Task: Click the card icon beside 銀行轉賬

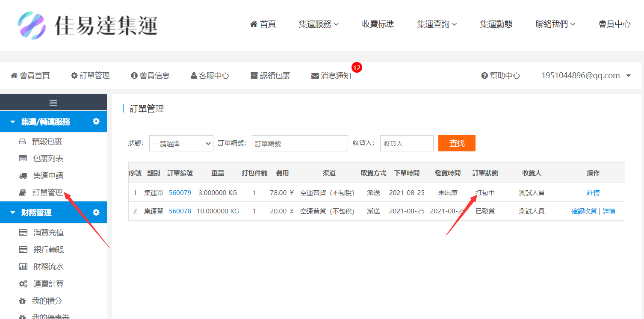Action: click(23, 250)
